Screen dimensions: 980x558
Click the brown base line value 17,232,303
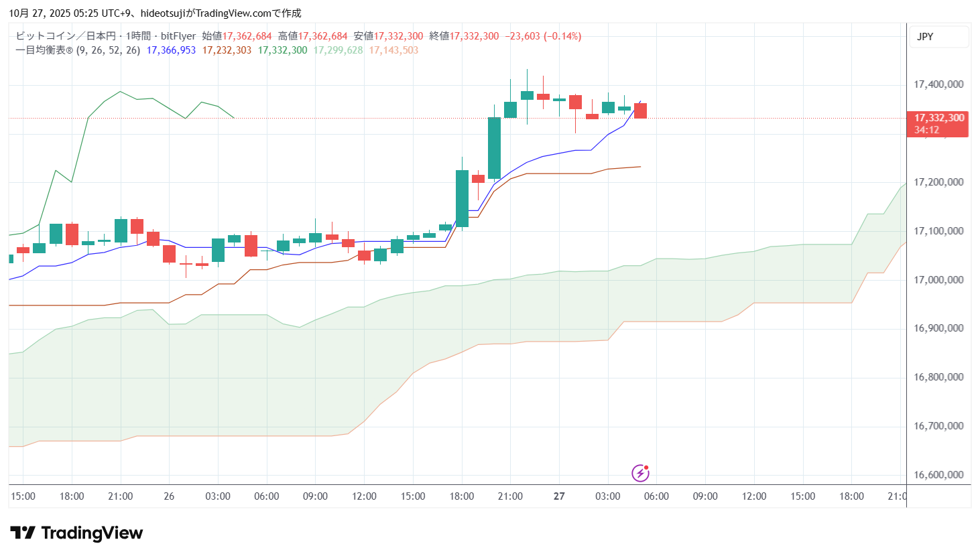[227, 50]
